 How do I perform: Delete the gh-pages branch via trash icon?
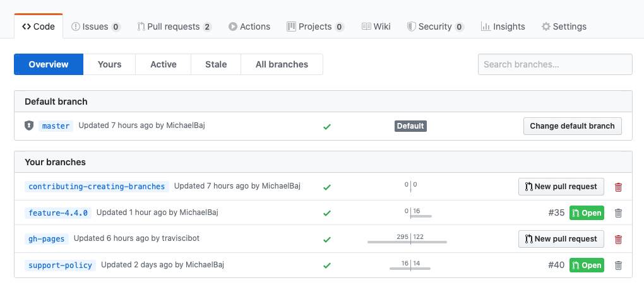point(618,240)
